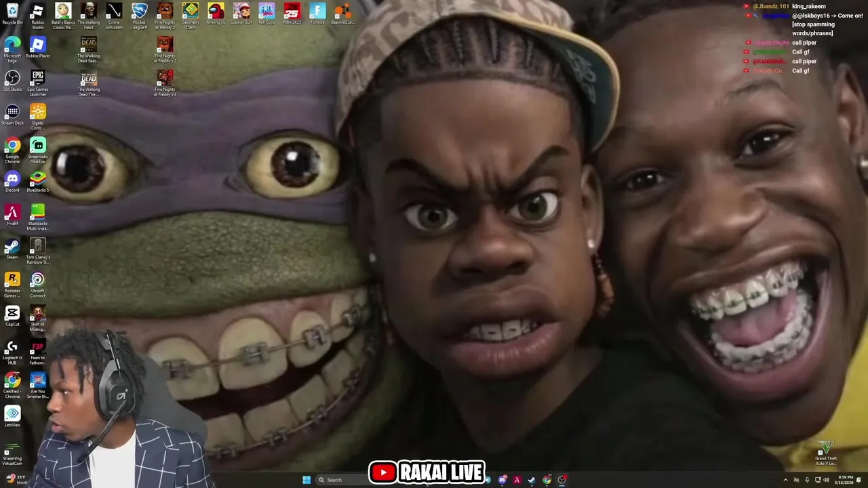Open the FiveM desktop shortcut
The width and height of the screenshot is (868, 488).
pyautogui.click(x=12, y=216)
